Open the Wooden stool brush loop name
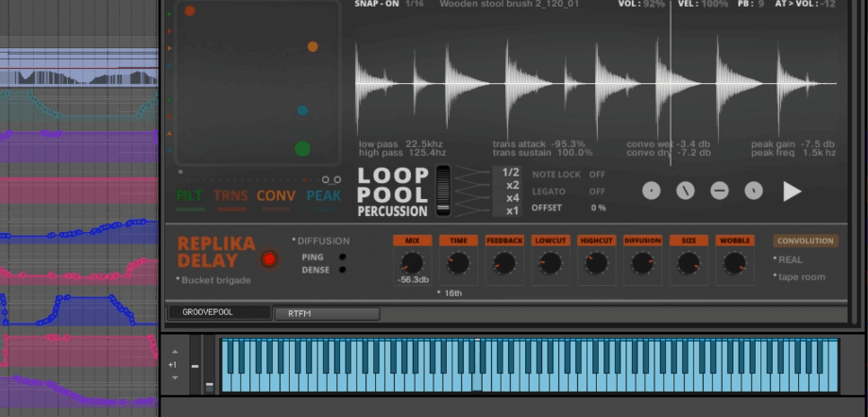This screenshot has width=868, height=417. click(x=509, y=4)
